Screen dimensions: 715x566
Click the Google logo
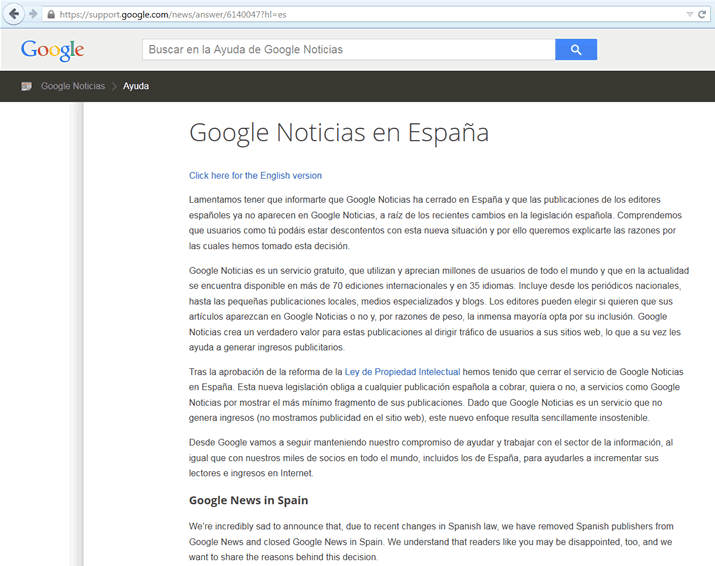click(52, 50)
